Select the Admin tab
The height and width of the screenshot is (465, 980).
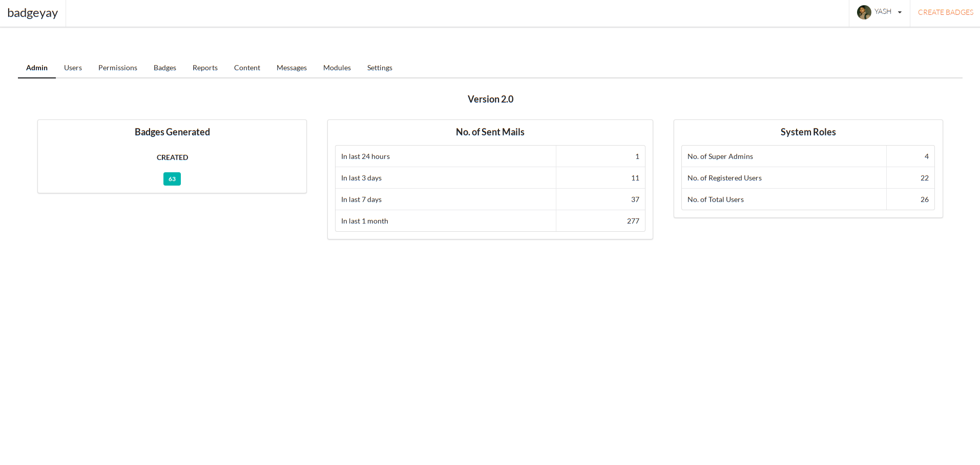point(37,68)
